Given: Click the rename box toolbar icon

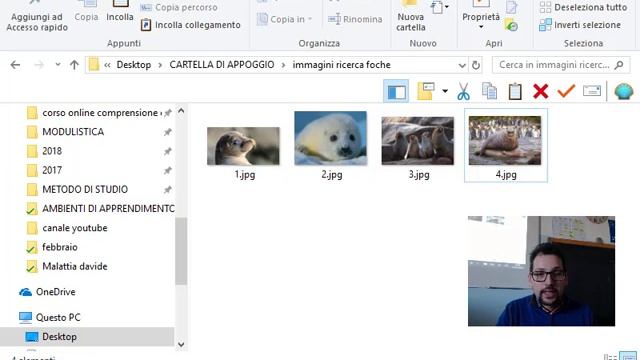Looking at the screenshot, I should pos(592,91).
